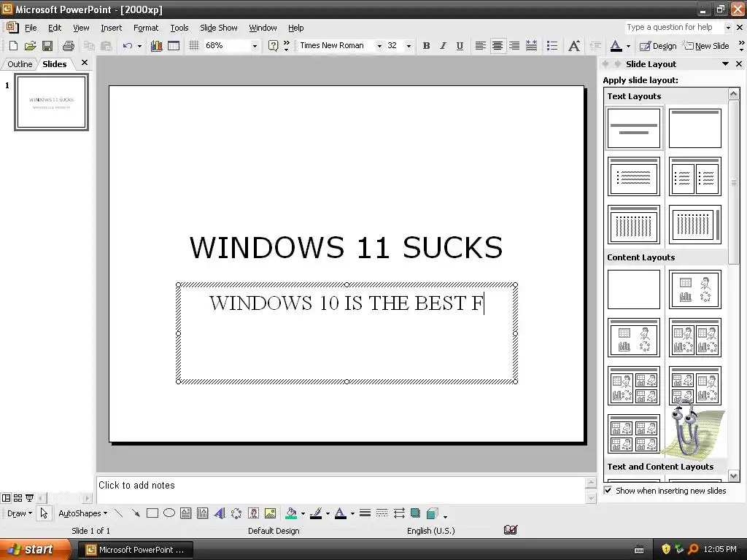Insert a horizontal text box

click(186, 513)
